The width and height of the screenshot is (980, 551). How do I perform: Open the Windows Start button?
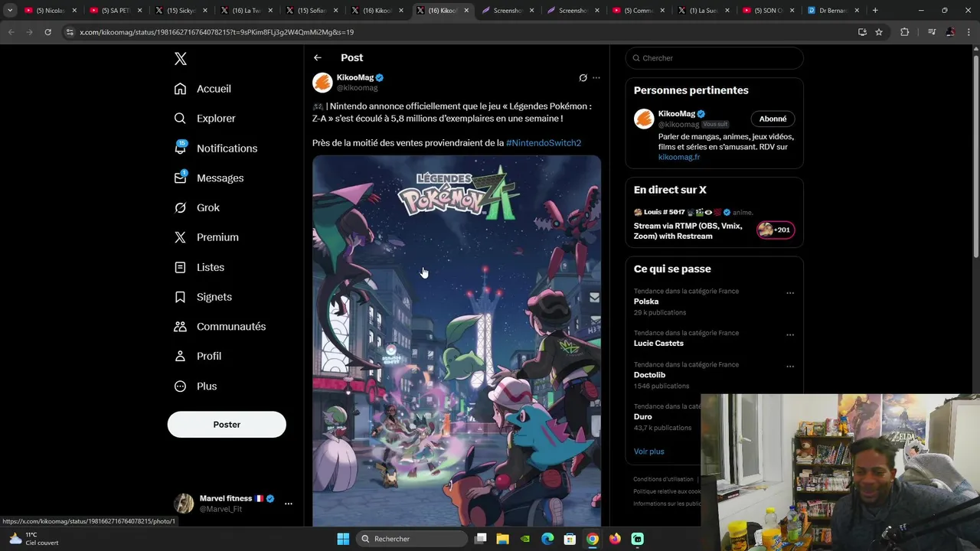click(x=343, y=539)
